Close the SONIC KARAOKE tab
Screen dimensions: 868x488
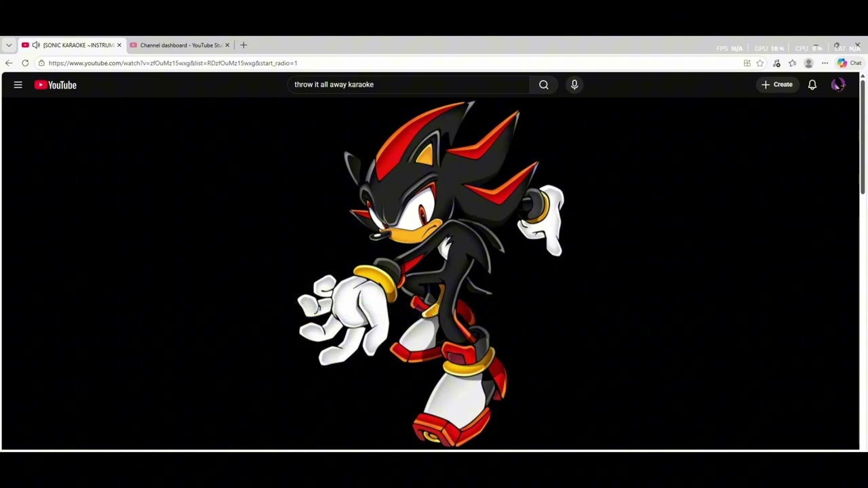[x=119, y=45]
